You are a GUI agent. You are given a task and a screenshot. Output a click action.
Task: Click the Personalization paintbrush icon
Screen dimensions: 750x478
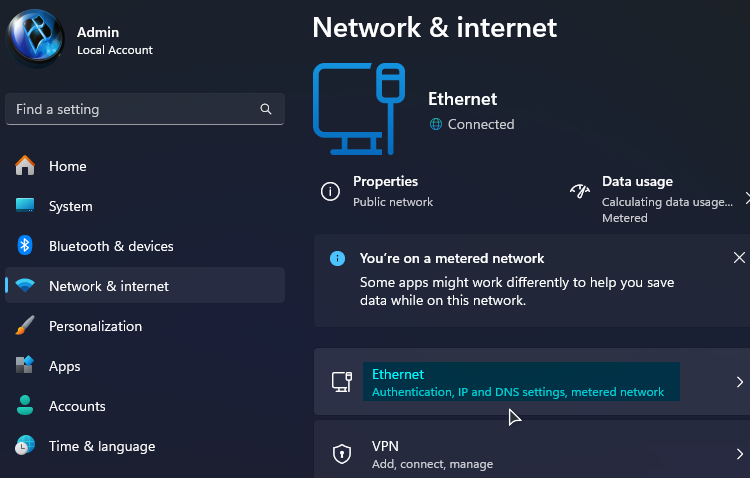point(25,325)
